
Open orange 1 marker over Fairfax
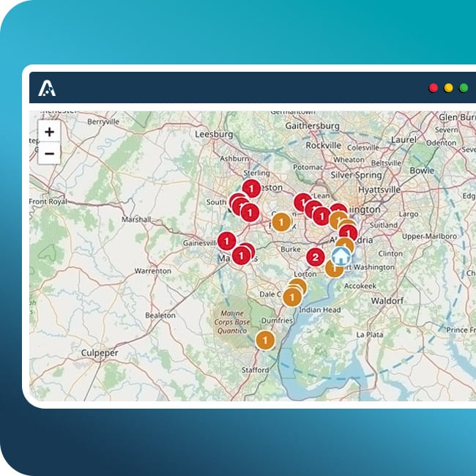(281, 222)
